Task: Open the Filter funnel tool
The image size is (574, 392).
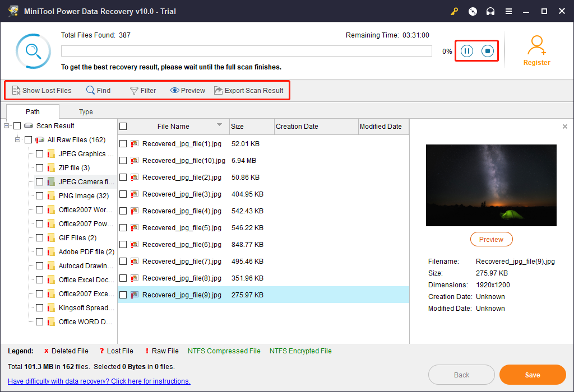Action: pos(134,90)
